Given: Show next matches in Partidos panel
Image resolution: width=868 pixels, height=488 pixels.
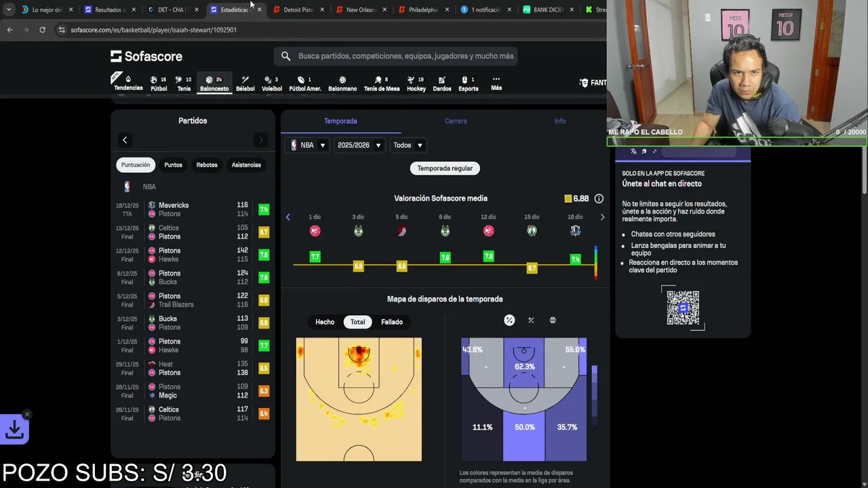Looking at the screenshot, I should [260, 140].
